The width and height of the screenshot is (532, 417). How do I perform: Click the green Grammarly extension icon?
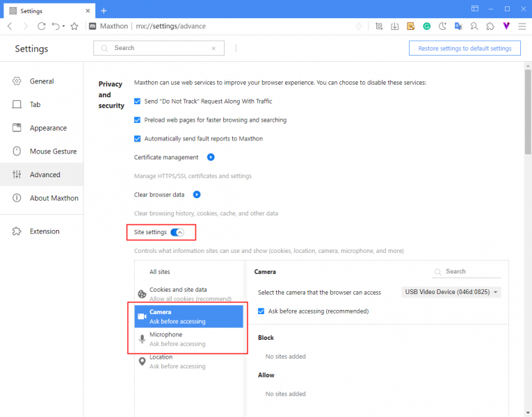tap(427, 26)
